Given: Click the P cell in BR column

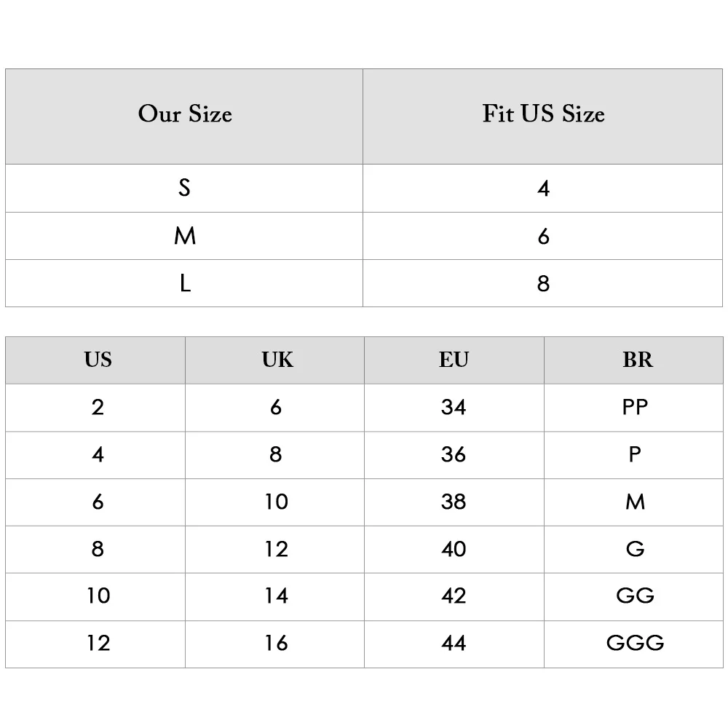Looking at the screenshot, I should click(x=635, y=454).
